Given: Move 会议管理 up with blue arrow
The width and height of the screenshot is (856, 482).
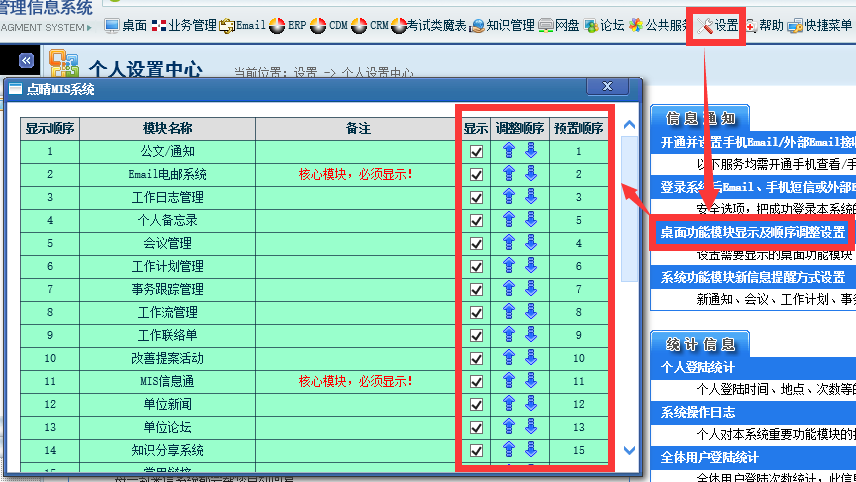Looking at the screenshot, I should pos(508,243).
